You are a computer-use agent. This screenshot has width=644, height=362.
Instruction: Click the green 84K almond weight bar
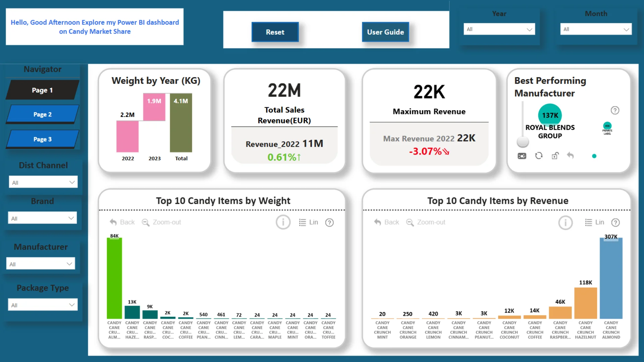click(114, 278)
